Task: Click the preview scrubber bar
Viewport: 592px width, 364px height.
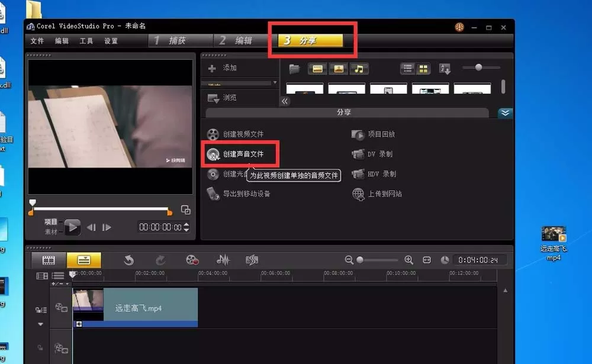Action: (x=101, y=208)
